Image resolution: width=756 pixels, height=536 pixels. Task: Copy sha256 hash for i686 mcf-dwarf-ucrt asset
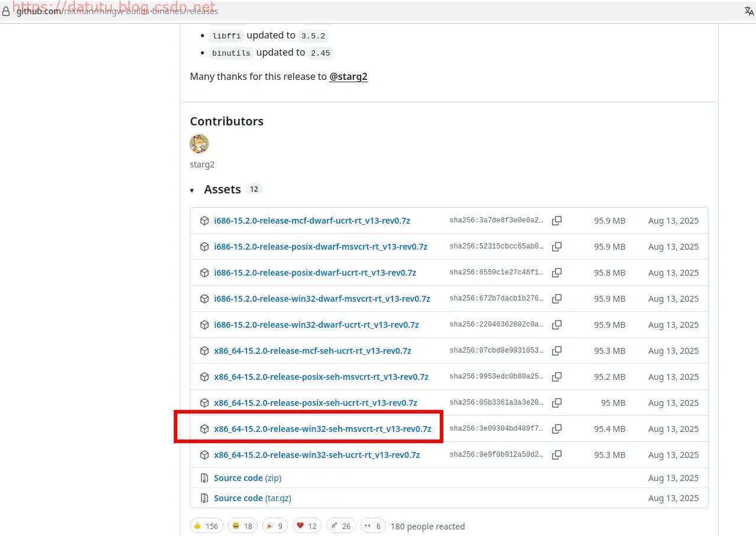pos(556,221)
